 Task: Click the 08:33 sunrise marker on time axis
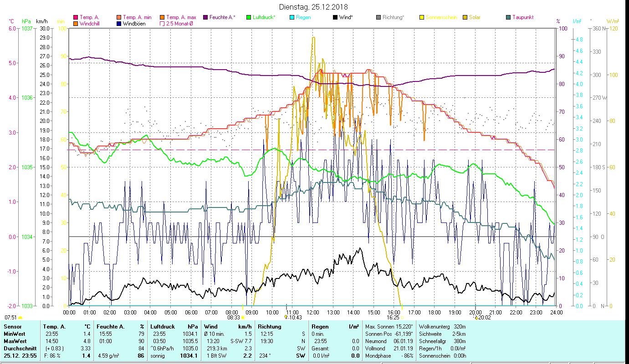[x=243, y=317]
